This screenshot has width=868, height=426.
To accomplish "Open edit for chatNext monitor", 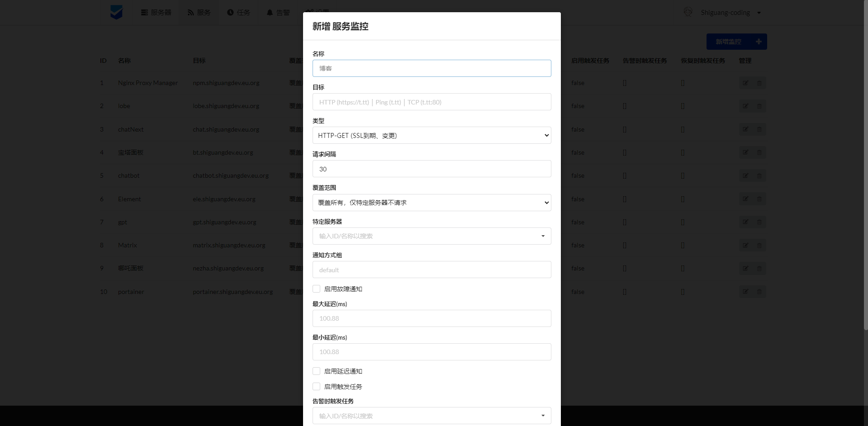I will click(x=745, y=129).
